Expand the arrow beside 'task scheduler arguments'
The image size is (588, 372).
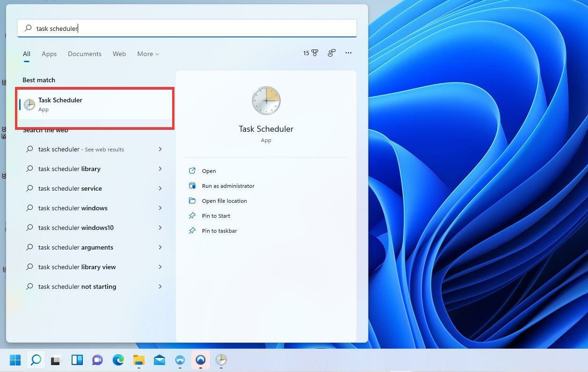[160, 247]
